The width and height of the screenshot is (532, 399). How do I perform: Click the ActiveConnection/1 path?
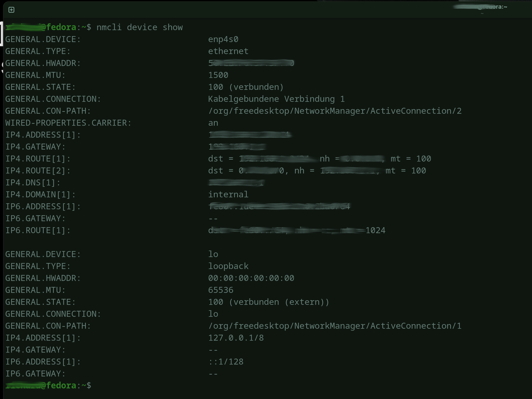point(335,326)
